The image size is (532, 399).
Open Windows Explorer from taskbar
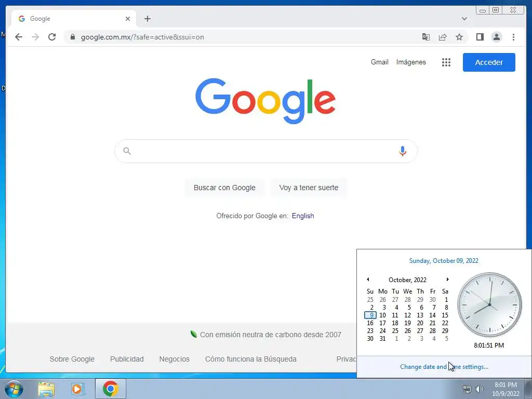point(46,389)
